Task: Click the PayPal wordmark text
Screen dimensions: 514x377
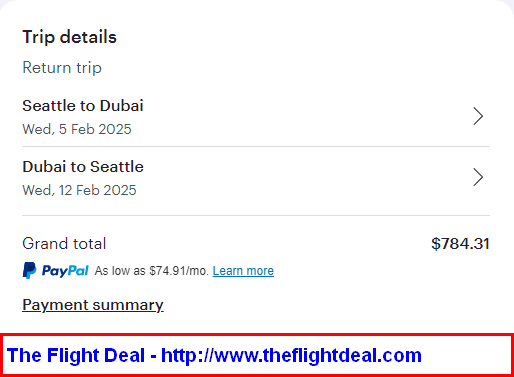Action: [65, 270]
